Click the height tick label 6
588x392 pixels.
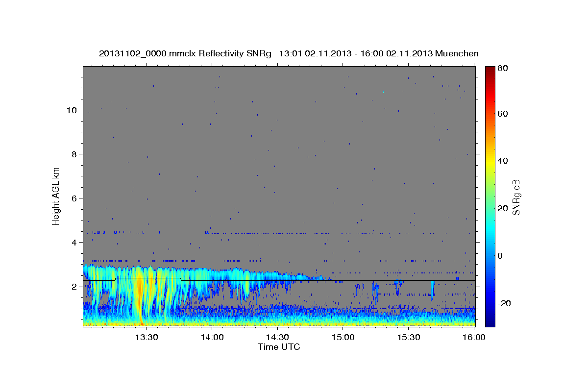coord(74,198)
